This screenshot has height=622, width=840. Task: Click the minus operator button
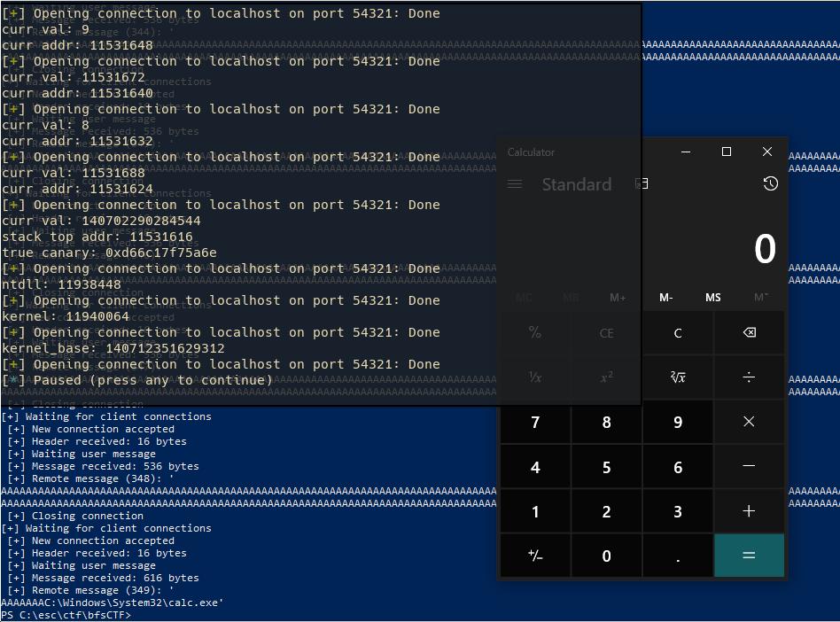coord(749,467)
